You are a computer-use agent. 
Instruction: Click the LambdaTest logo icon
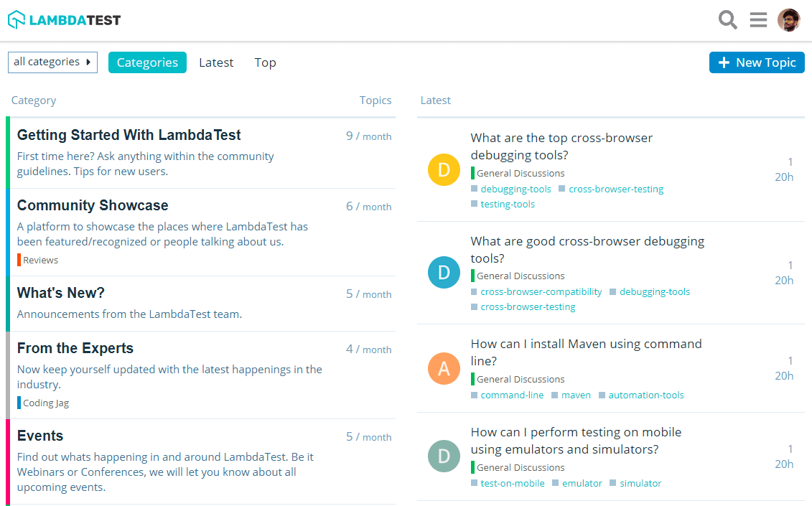[x=15, y=19]
